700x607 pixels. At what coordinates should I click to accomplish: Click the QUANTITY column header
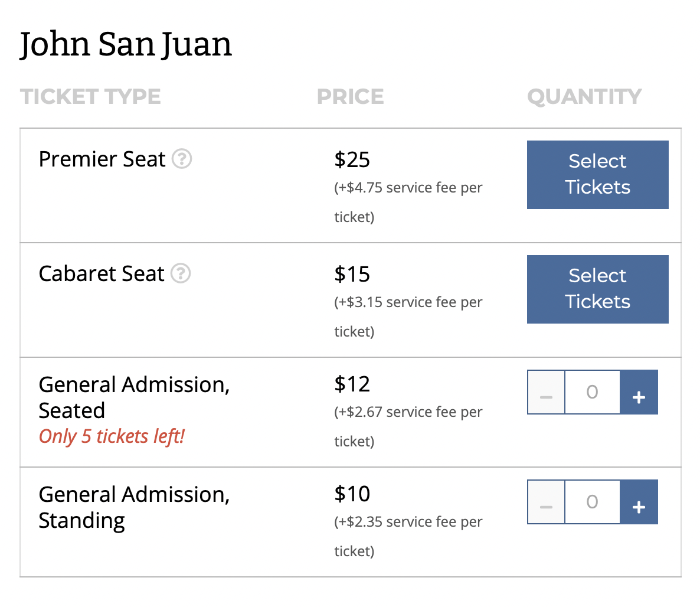[584, 97]
